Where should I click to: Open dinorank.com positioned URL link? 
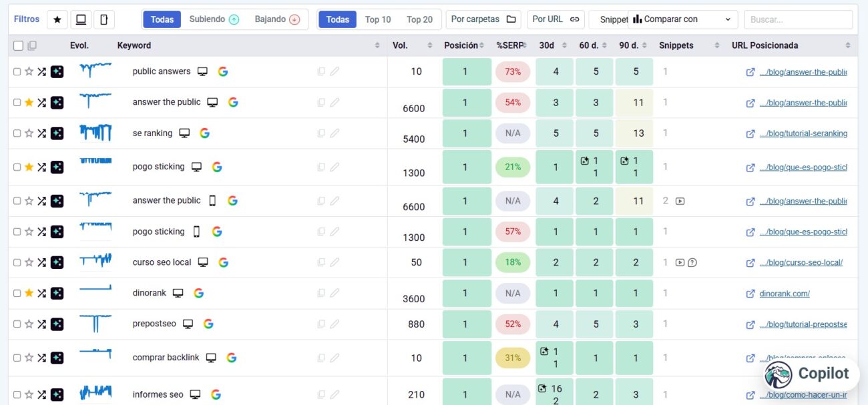point(785,294)
